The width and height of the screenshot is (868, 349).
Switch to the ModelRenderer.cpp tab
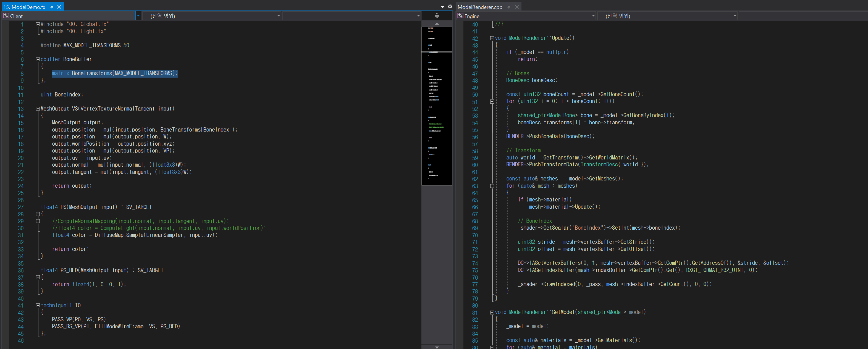click(479, 7)
